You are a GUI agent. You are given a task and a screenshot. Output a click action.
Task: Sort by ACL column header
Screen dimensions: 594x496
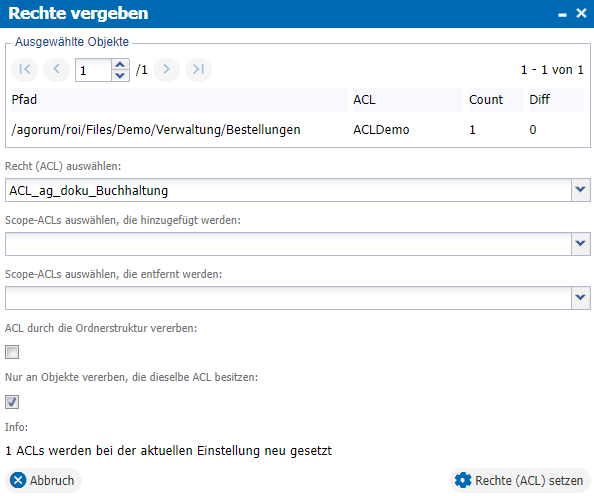point(408,100)
